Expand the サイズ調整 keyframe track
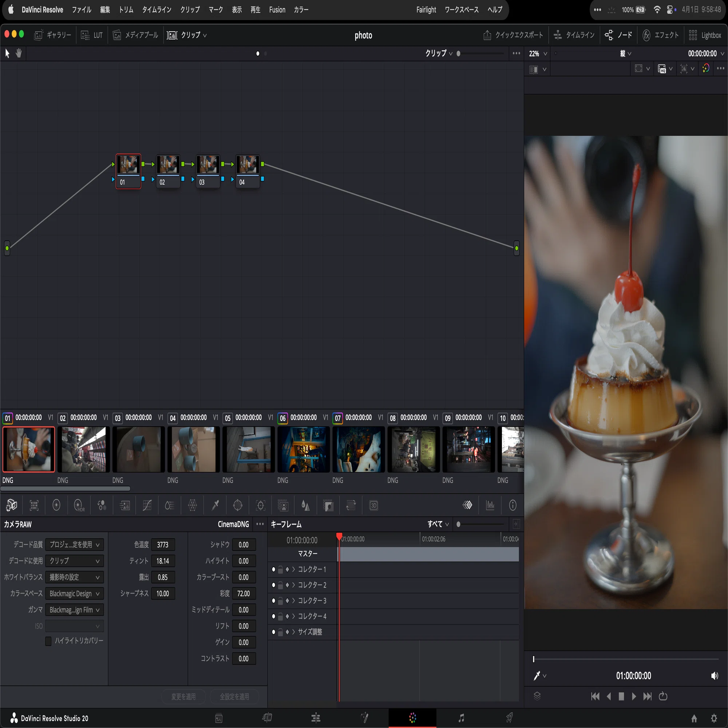 pyautogui.click(x=293, y=632)
